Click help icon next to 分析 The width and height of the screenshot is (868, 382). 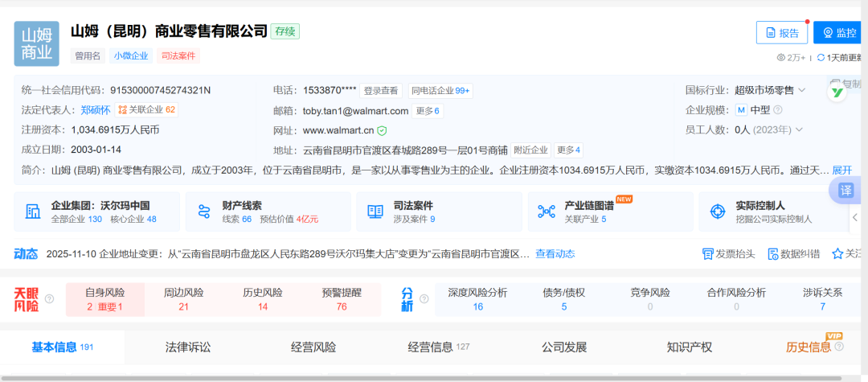click(x=424, y=299)
